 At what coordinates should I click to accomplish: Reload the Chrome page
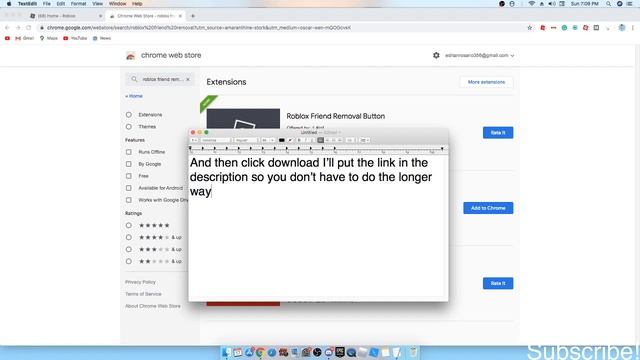[x=29, y=28]
